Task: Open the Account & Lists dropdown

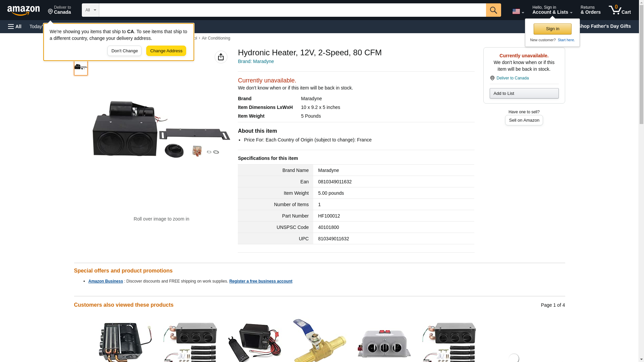Action: click(x=552, y=10)
